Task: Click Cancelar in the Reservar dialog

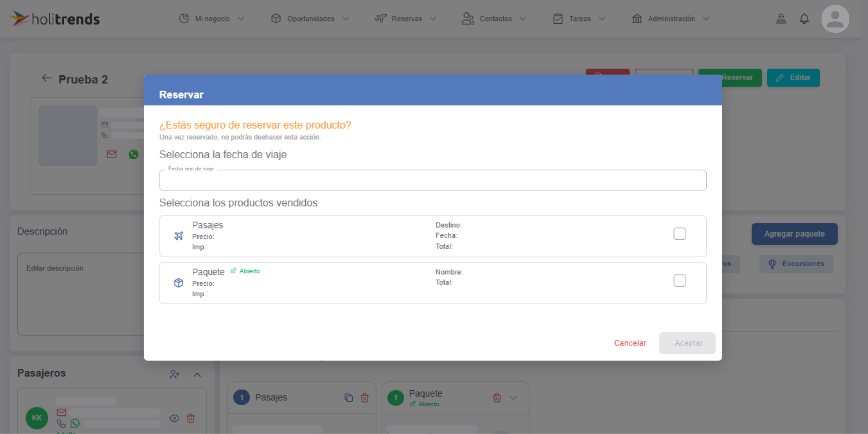Action: (630, 343)
